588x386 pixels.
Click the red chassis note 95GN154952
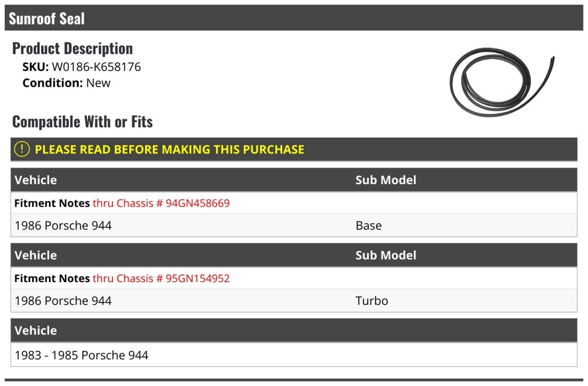tap(161, 278)
